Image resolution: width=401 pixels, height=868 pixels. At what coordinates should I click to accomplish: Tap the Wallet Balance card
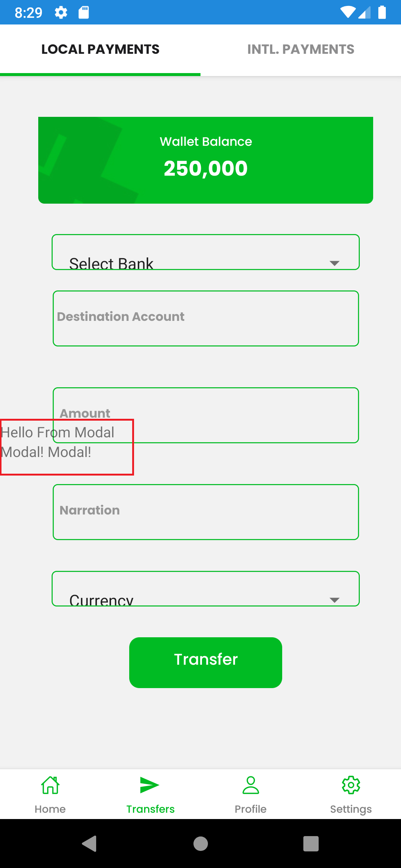click(x=206, y=160)
